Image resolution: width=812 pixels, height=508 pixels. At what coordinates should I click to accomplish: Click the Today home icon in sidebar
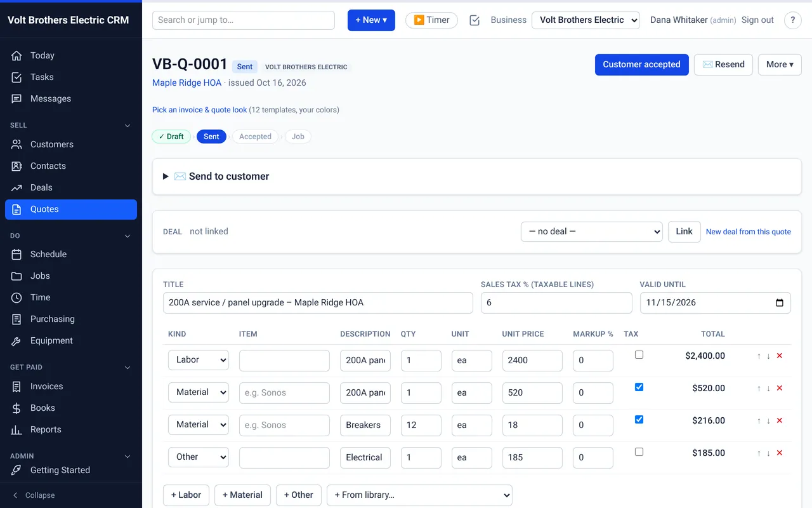click(17, 56)
